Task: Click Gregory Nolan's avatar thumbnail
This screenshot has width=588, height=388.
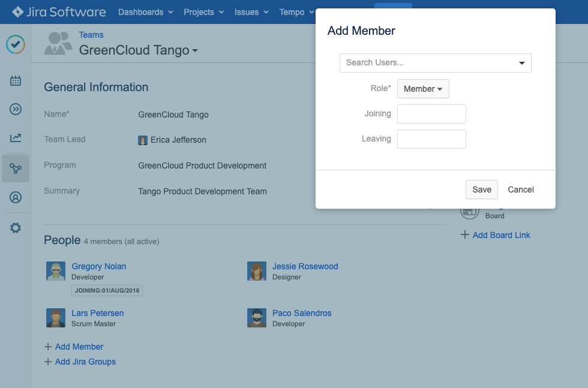Action: 56,271
